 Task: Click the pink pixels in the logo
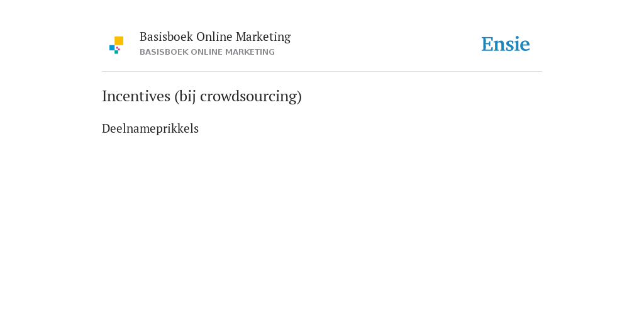118,48
